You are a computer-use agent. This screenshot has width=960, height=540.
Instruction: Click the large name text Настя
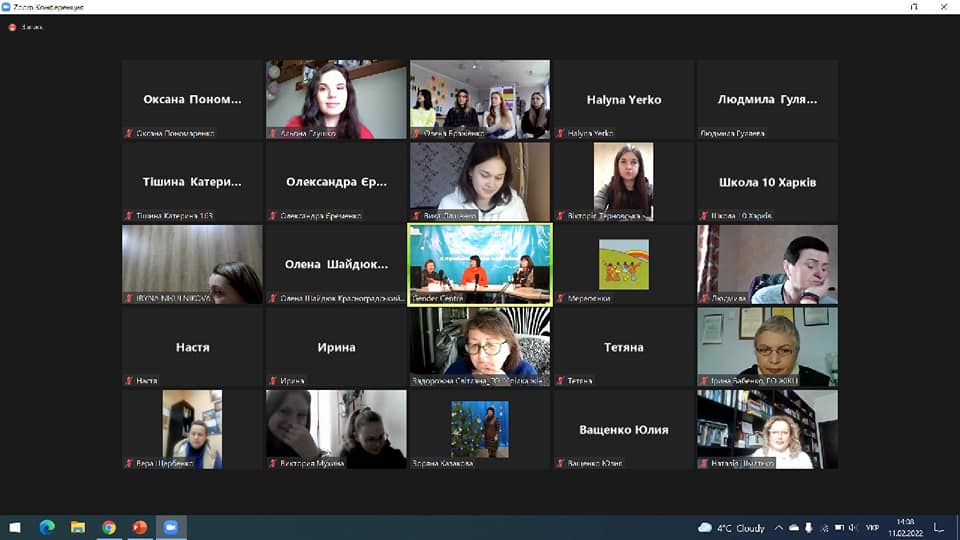(x=192, y=347)
